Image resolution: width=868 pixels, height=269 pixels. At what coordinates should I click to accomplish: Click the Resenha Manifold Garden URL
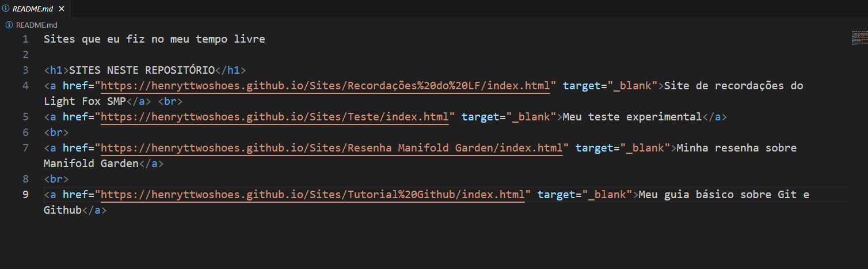[332, 148]
